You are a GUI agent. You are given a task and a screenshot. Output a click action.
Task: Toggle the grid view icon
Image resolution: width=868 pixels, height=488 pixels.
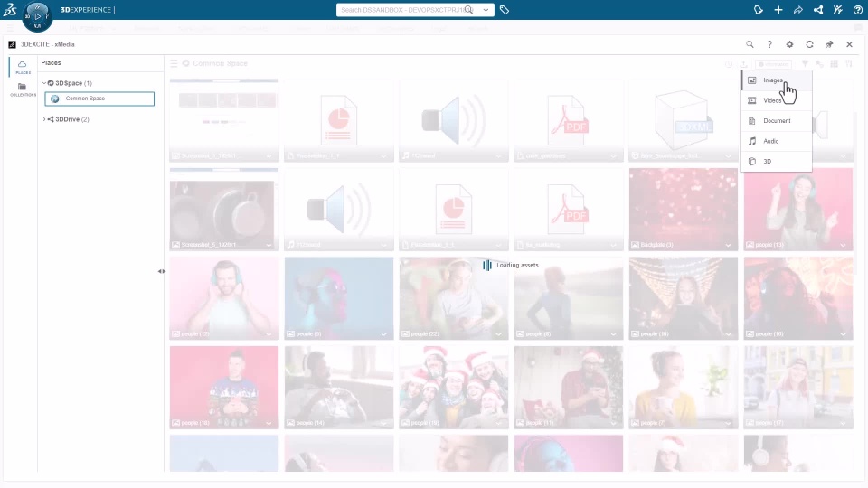click(x=834, y=64)
